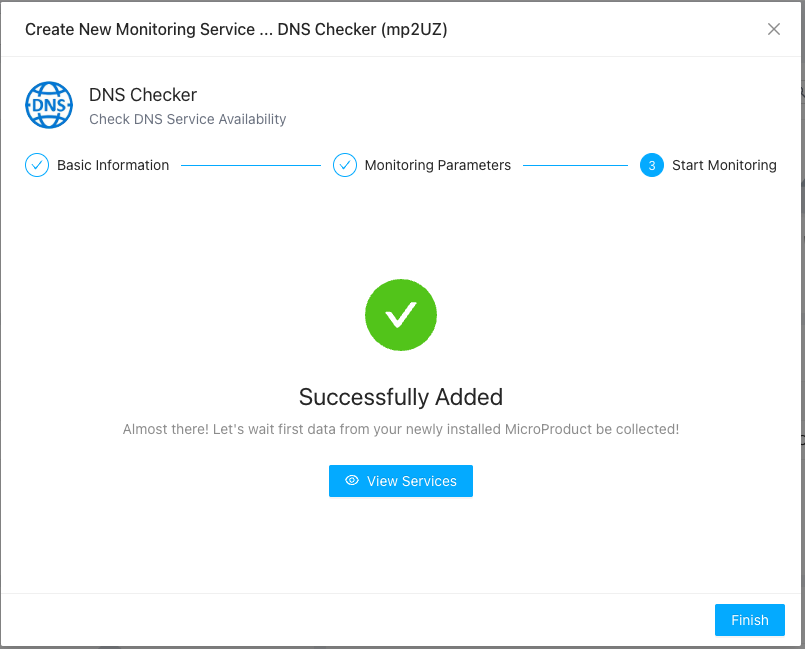Select the Monitoring Parameters step label
The width and height of the screenshot is (805, 649).
[x=437, y=165]
